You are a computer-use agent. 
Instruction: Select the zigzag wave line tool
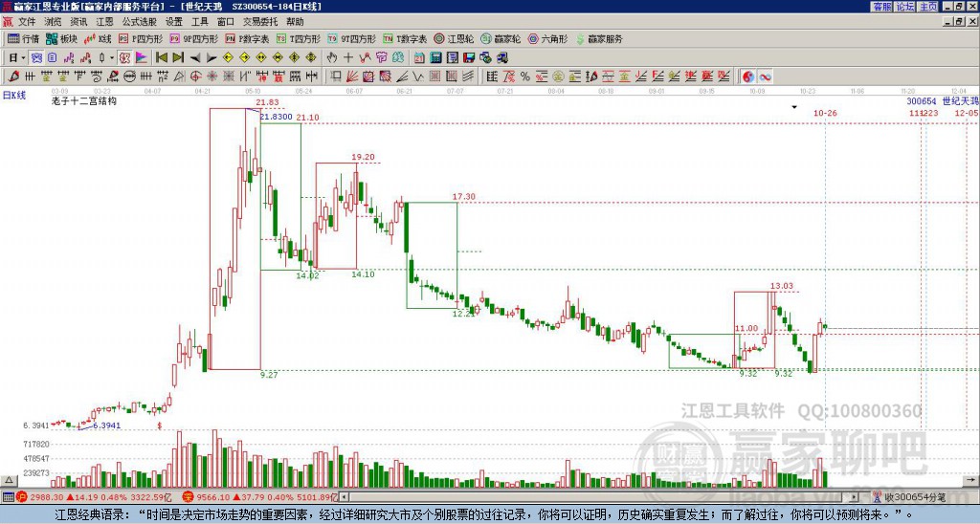coord(418,76)
